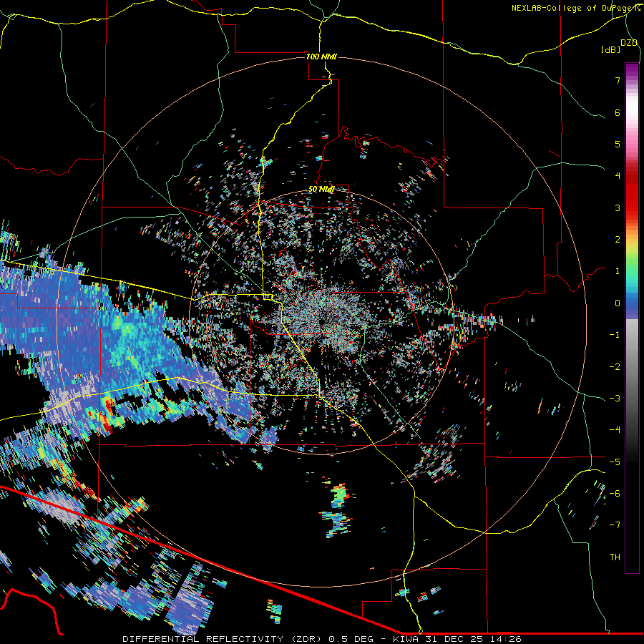Click the -6 value on ZDR scale

[615, 494]
